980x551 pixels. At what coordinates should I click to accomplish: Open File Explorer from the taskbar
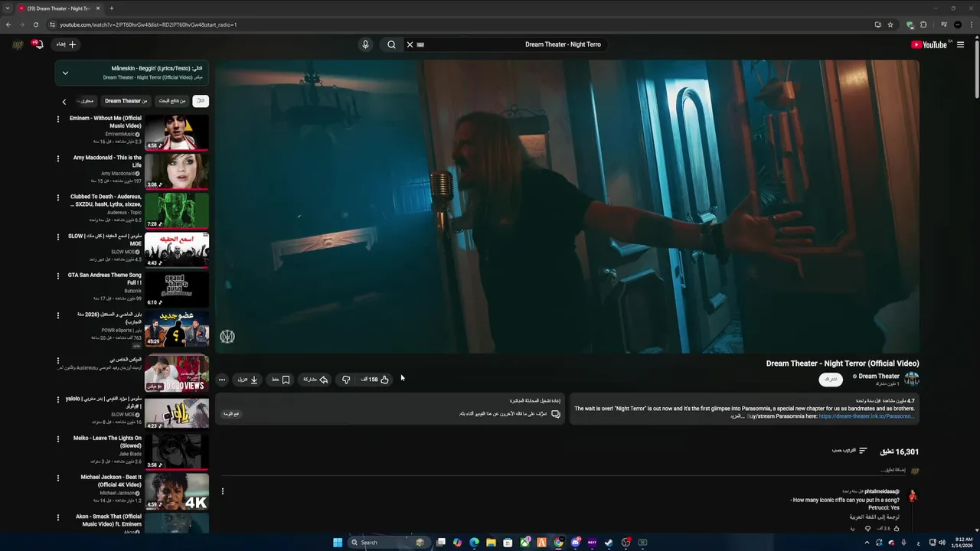[491, 543]
